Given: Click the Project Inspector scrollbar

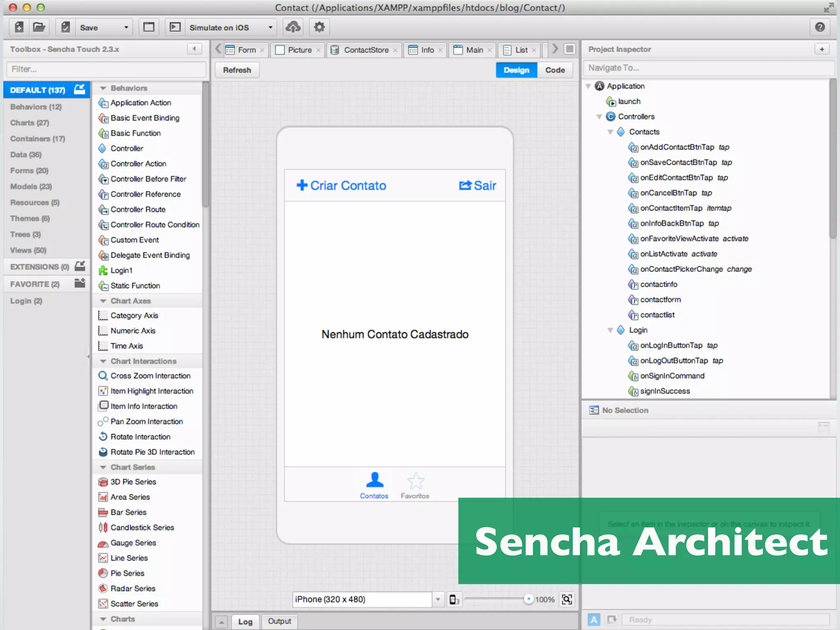Looking at the screenshot, I should coord(832,159).
